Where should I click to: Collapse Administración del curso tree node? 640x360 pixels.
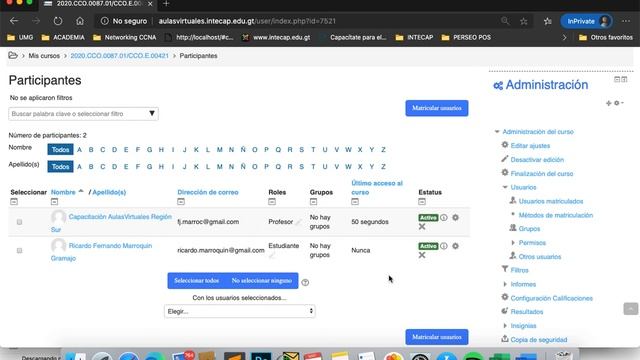[497, 131]
